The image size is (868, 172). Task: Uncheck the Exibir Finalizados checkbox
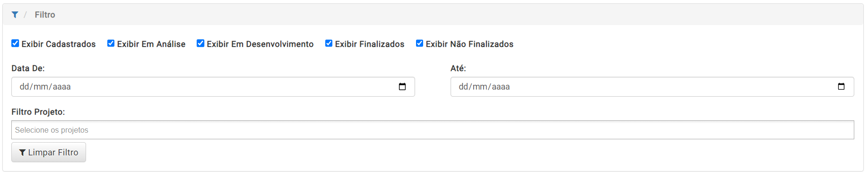tap(329, 43)
